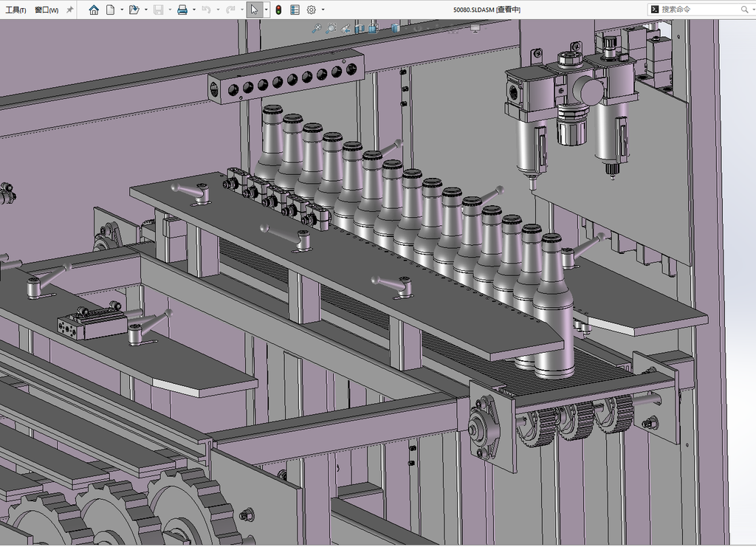
Task: Open the 工具(T) menu
Action: click(x=16, y=10)
